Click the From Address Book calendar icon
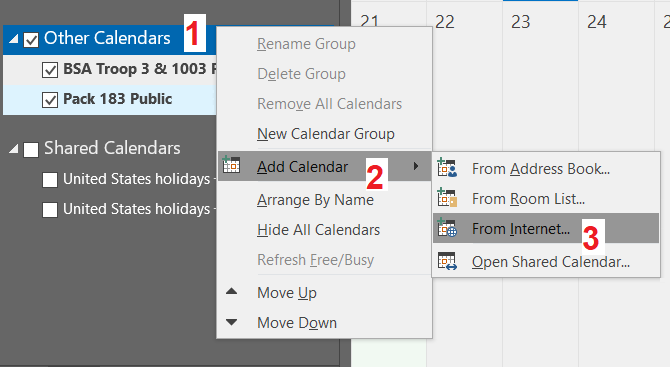 (447, 168)
